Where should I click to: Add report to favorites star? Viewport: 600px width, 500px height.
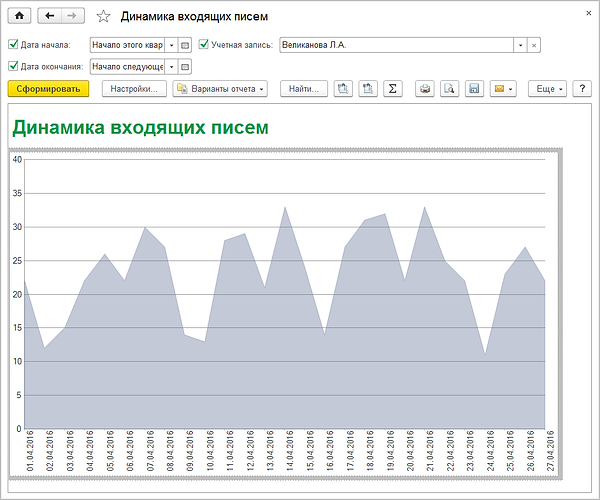coord(103,16)
